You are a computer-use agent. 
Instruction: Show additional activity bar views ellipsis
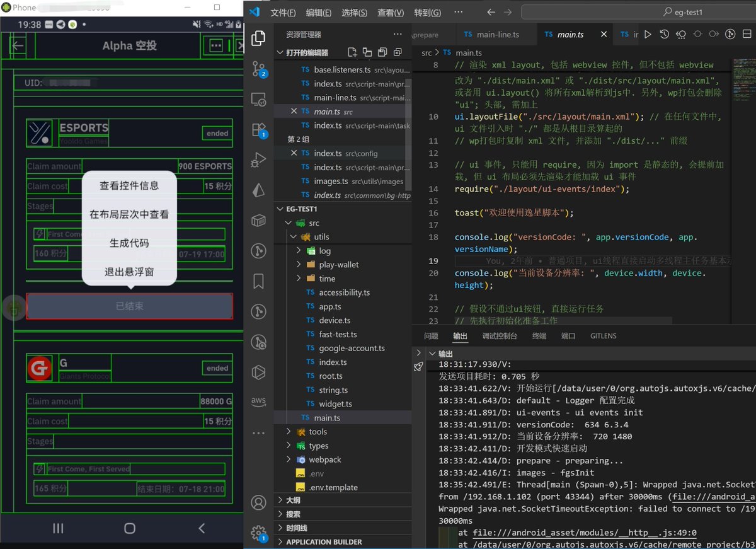(x=258, y=433)
